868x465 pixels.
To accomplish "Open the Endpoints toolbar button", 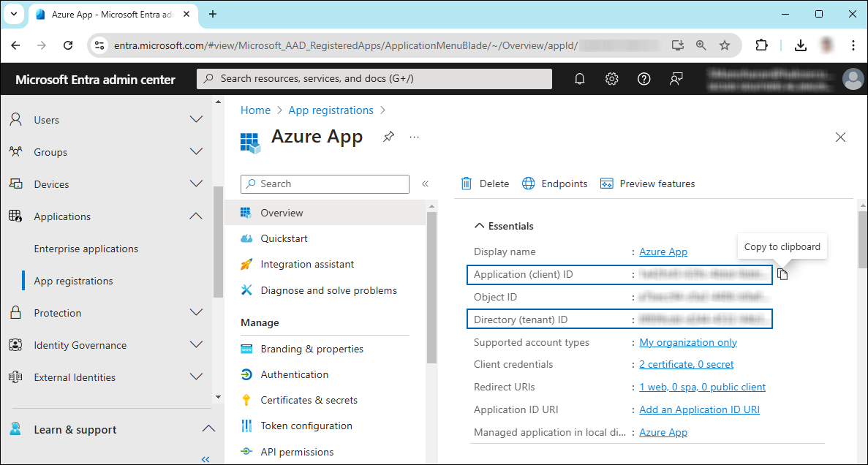I will (555, 184).
